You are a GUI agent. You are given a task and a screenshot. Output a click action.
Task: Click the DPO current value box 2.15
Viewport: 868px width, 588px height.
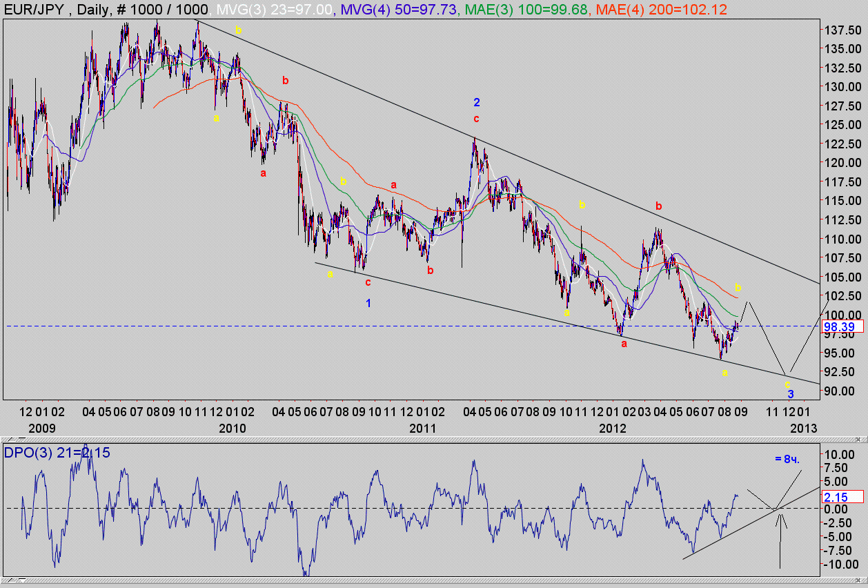[x=842, y=496]
